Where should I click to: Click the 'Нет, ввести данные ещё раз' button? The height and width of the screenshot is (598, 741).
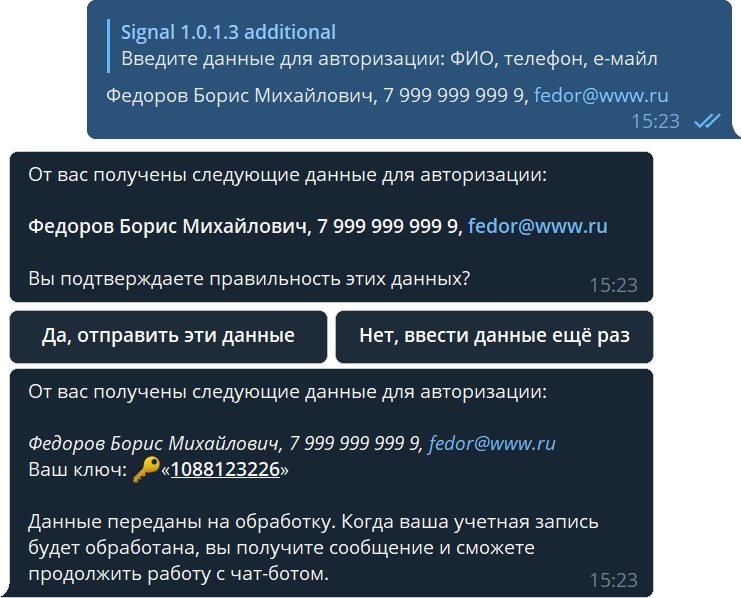pyautogui.click(x=494, y=337)
